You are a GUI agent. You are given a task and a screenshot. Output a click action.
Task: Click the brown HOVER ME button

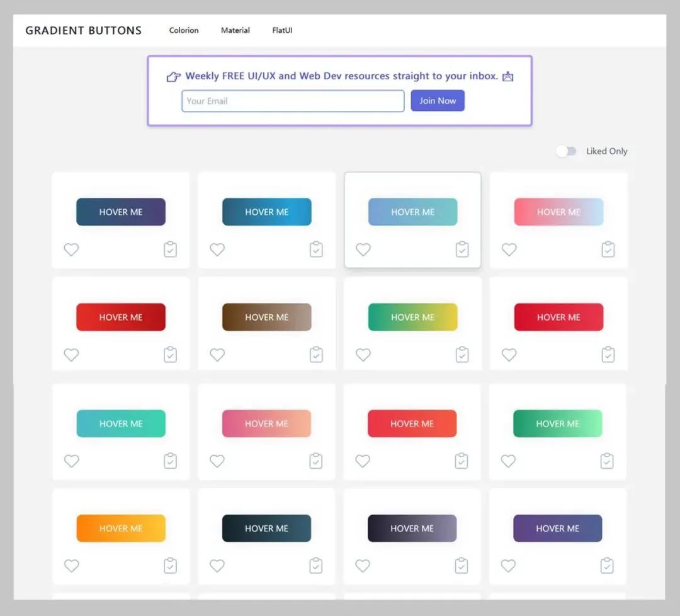[x=267, y=317]
